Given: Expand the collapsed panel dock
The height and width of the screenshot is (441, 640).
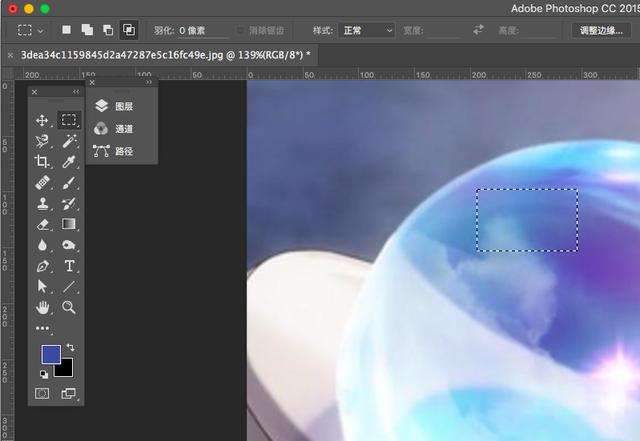Looking at the screenshot, I should (149, 82).
